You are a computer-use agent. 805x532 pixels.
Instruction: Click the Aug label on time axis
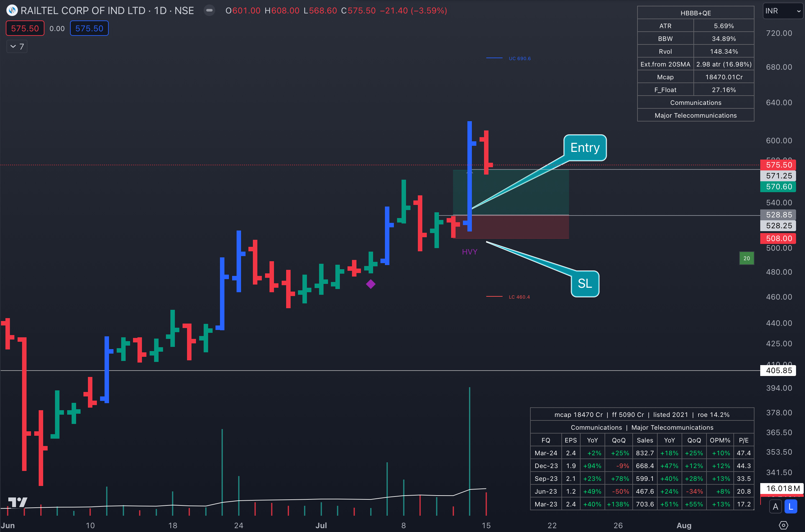684,526
